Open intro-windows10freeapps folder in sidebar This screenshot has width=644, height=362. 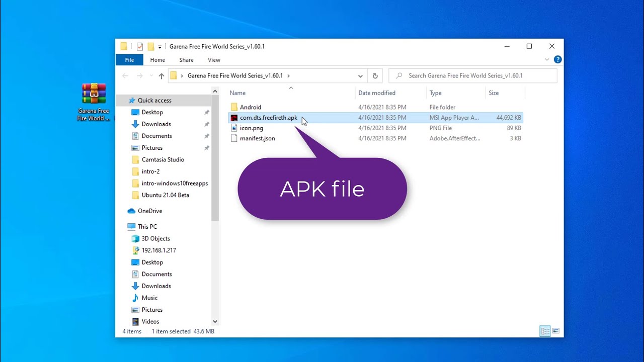[175, 184]
